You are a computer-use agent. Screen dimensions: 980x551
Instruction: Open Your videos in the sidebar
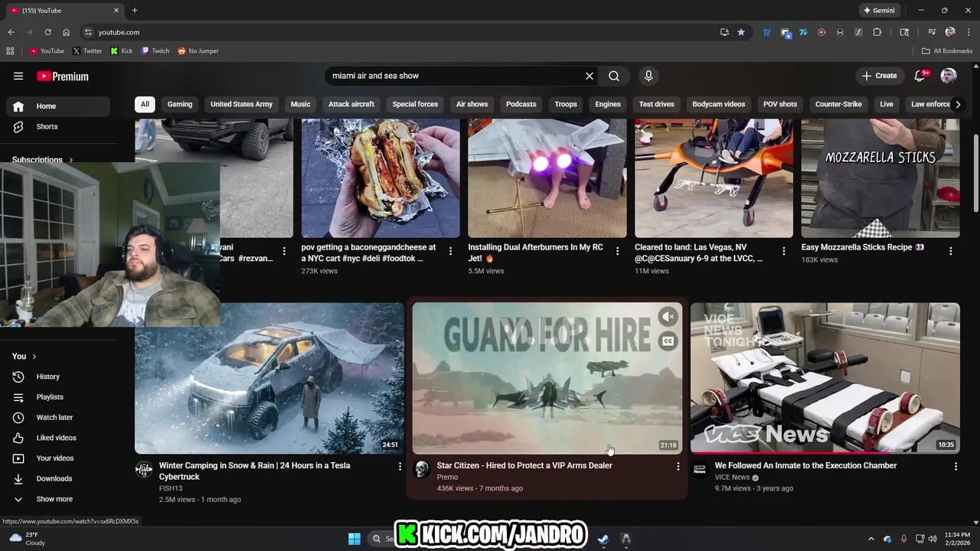click(x=58, y=458)
